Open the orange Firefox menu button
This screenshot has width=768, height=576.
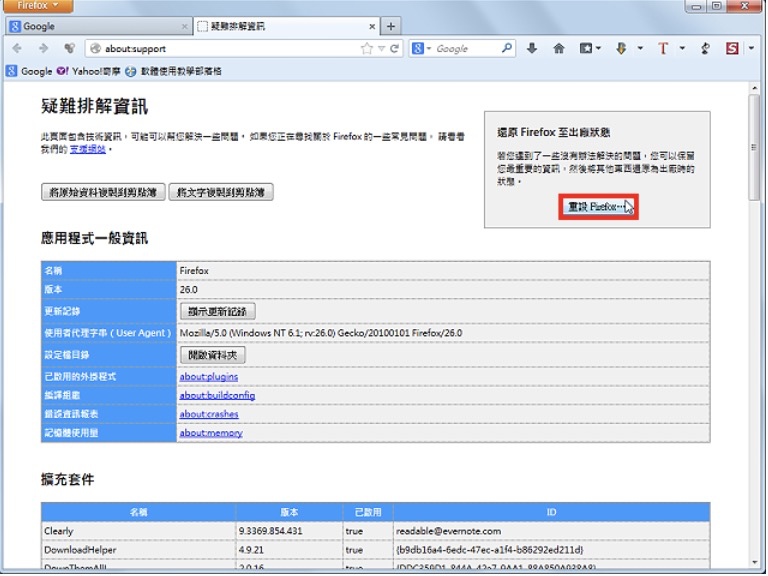click(37, 6)
